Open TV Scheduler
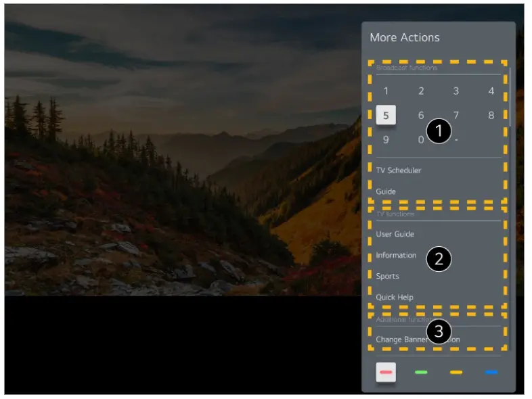The image size is (532, 399). tap(399, 170)
